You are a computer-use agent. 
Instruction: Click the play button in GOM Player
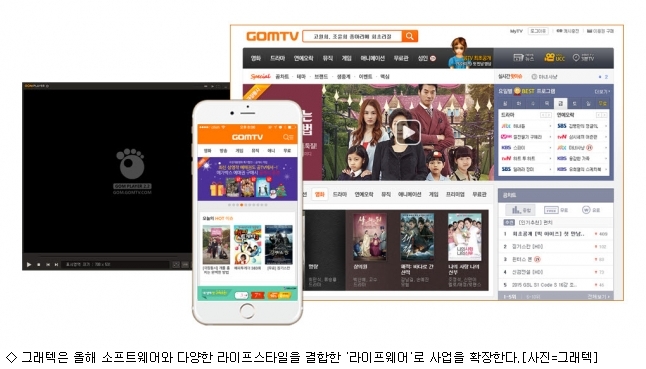coord(29,264)
